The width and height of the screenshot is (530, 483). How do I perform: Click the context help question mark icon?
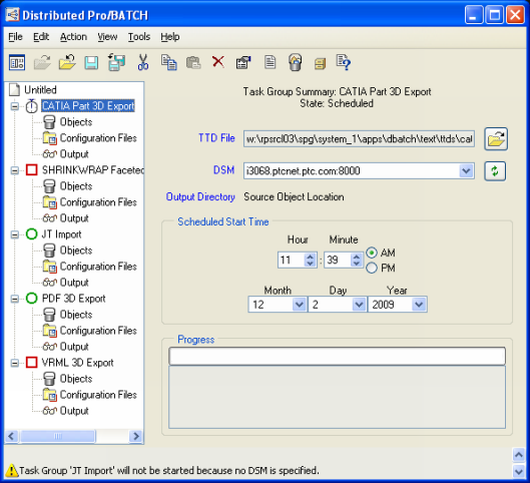(343, 62)
